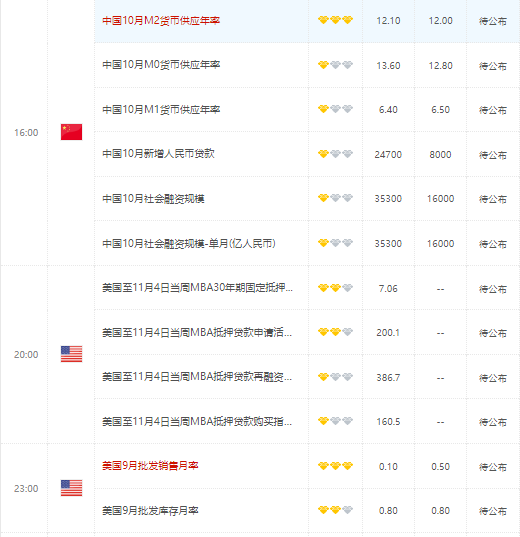Click importance icons for MBA30年期固定抵押 row
Image resolution: width=520 pixels, height=537 pixels.
click(335, 288)
